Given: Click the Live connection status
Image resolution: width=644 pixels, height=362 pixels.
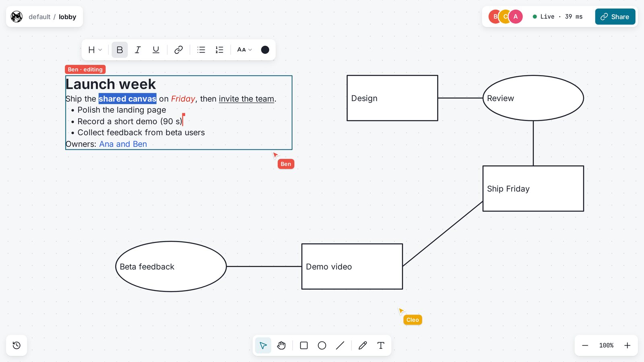Looking at the screenshot, I should pos(557,16).
